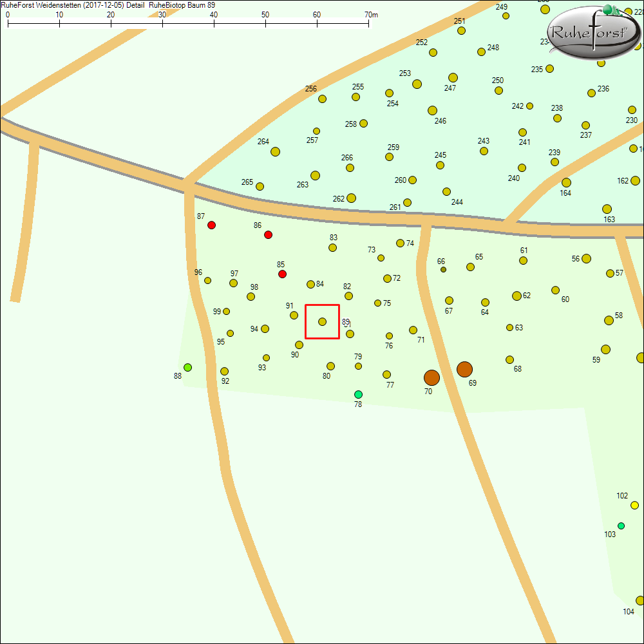The height and width of the screenshot is (644, 644).
Task: Click tree marker 56
Action: click(586, 258)
